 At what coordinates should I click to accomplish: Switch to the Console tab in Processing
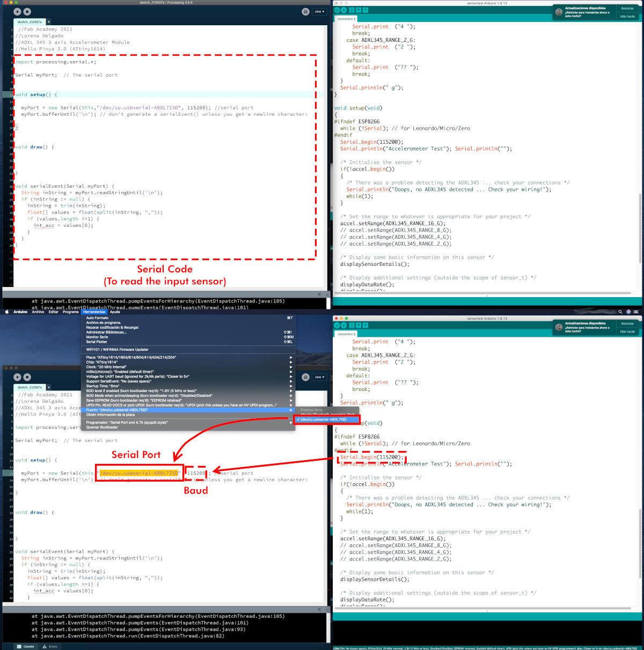coord(25,646)
